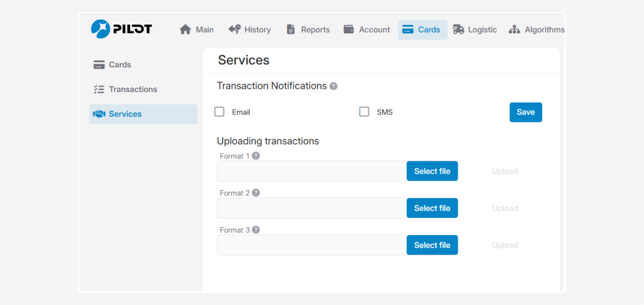The height and width of the screenshot is (305, 644).
Task: Click the Format 2 file path field
Action: pyautogui.click(x=311, y=208)
